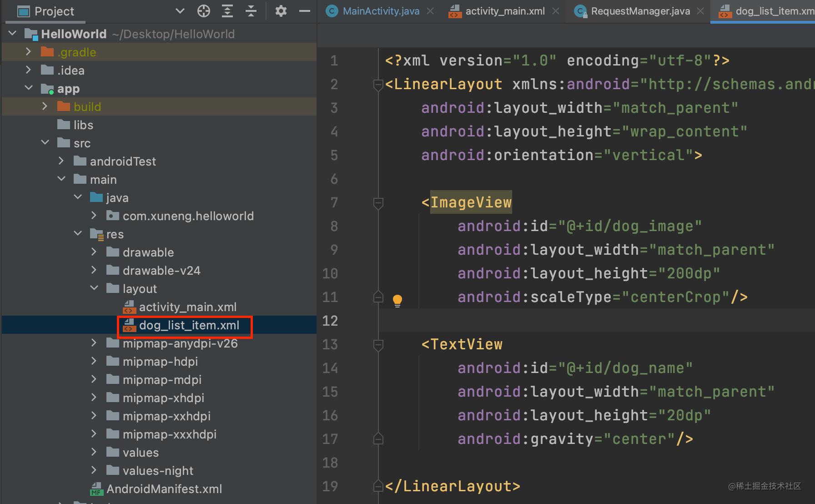This screenshot has height=504, width=815.
Task: Open AndroidManifest.xml from the tree
Action: pos(164,489)
